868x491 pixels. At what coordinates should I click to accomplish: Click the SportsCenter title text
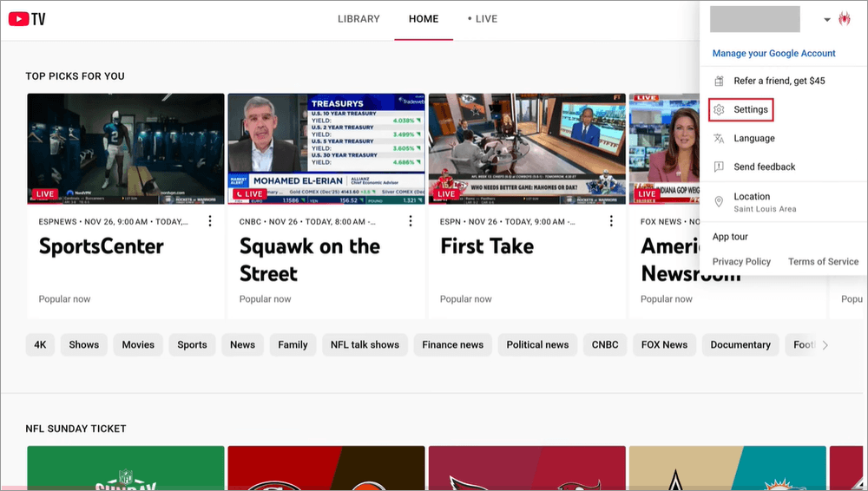coord(102,246)
